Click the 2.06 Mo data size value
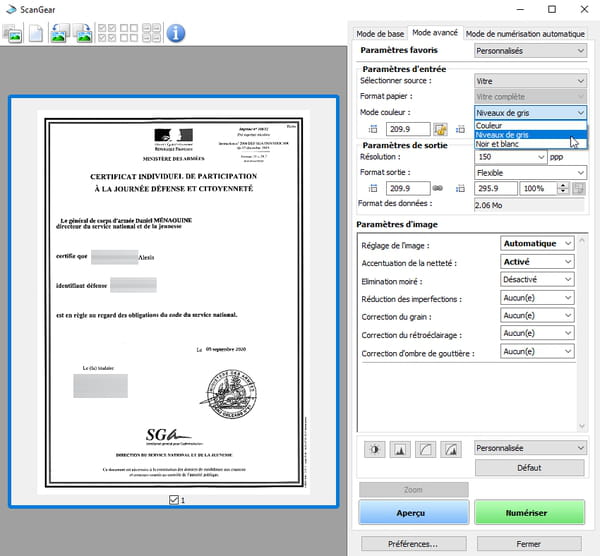The width and height of the screenshot is (600, 556). click(530, 205)
